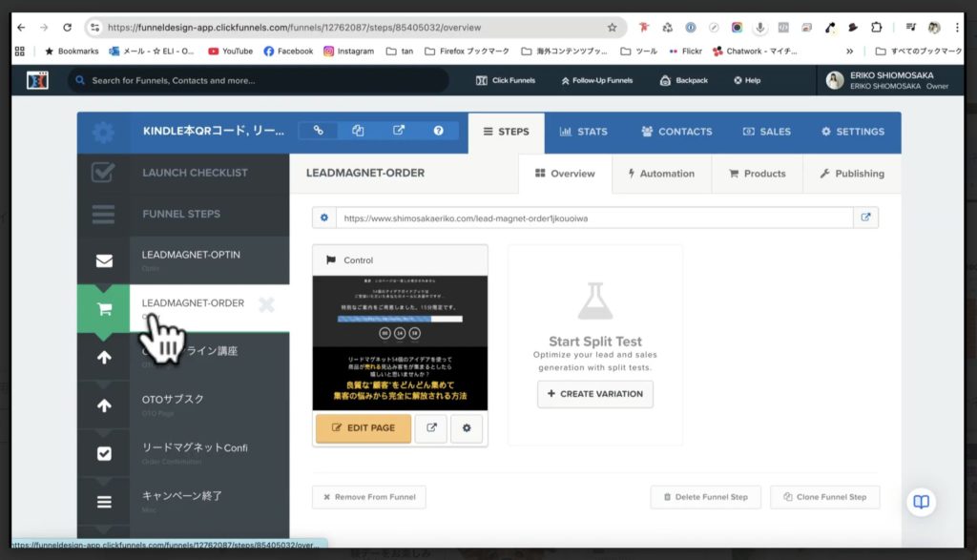The image size is (977, 560).
Task: Switch to the Stats tab
Action: pos(583,132)
